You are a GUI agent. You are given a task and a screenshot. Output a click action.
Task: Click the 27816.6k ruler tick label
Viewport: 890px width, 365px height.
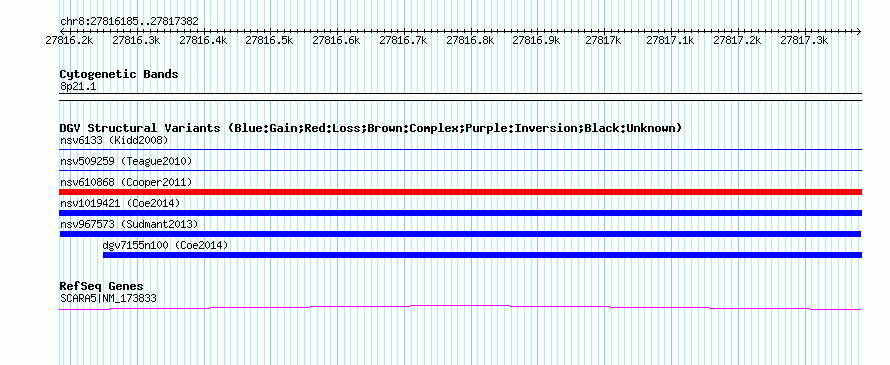click(x=337, y=40)
